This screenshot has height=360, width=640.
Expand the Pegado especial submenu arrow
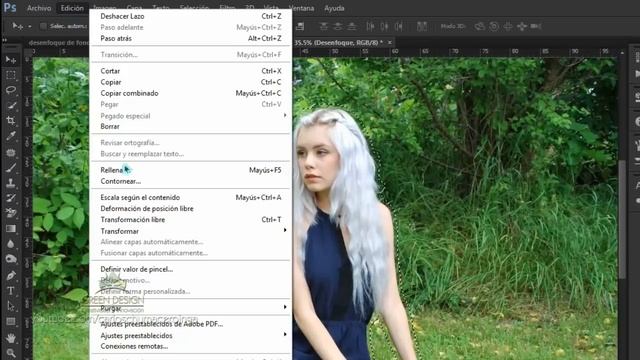click(285, 116)
